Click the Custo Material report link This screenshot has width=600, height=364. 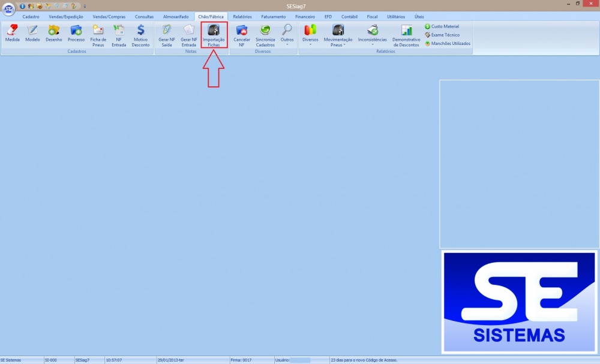tap(445, 26)
